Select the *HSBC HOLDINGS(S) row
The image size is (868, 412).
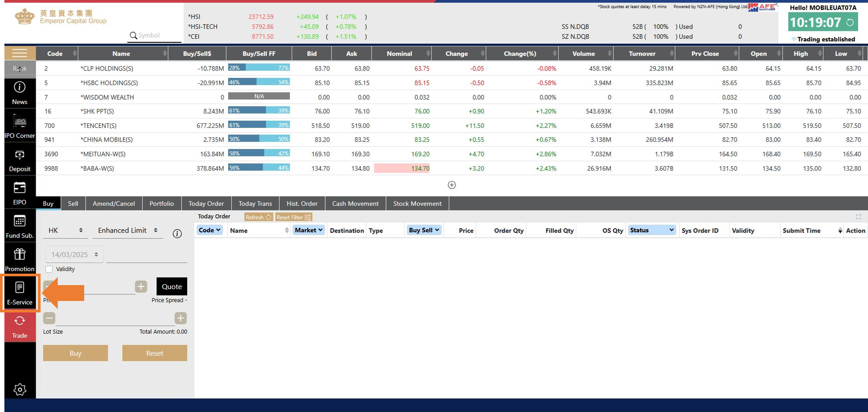[452, 83]
